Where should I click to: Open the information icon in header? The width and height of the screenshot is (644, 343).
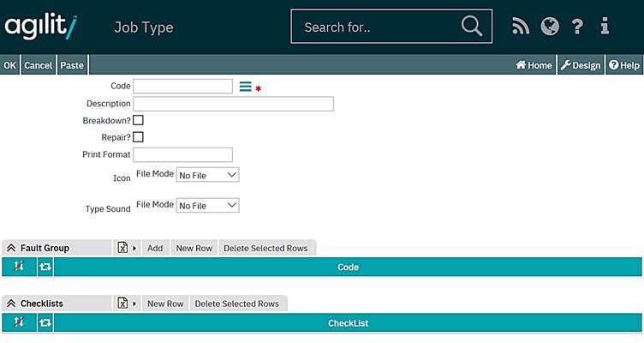click(605, 27)
